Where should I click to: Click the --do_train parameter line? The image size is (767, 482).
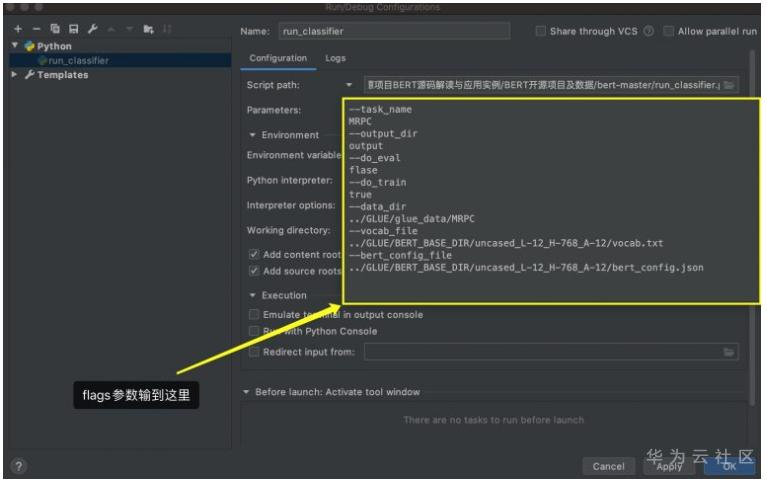pos(378,183)
